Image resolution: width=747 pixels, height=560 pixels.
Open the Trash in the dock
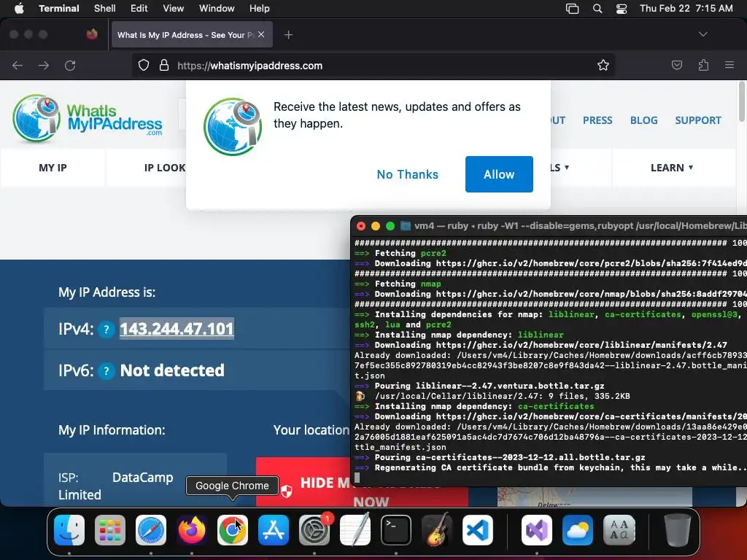[x=677, y=530]
